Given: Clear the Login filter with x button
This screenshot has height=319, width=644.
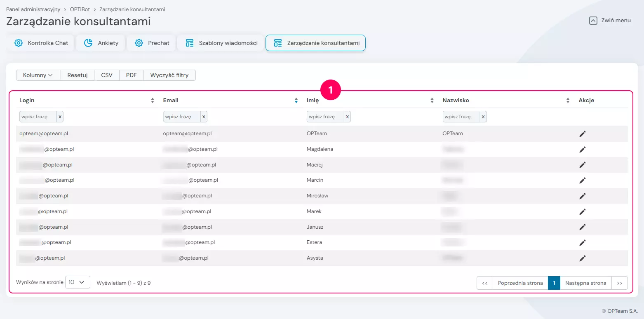Looking at the screenshot, I should point(60,117).
